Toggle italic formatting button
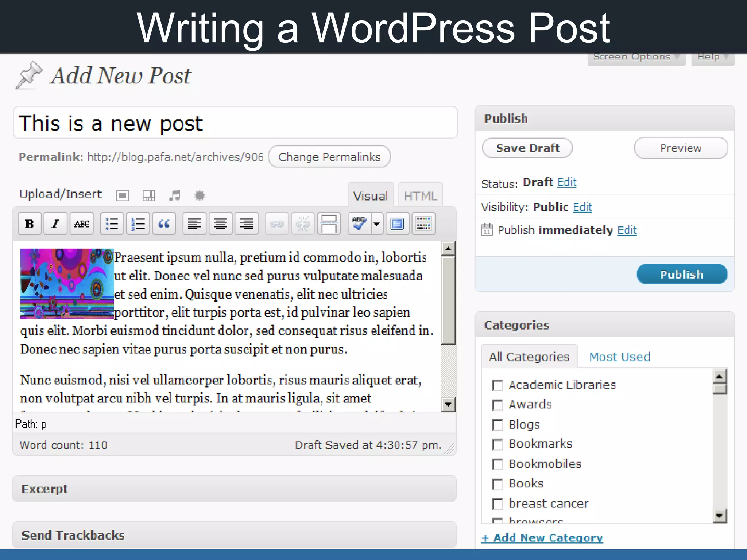 pyautogui.click(x=55, y=223)
